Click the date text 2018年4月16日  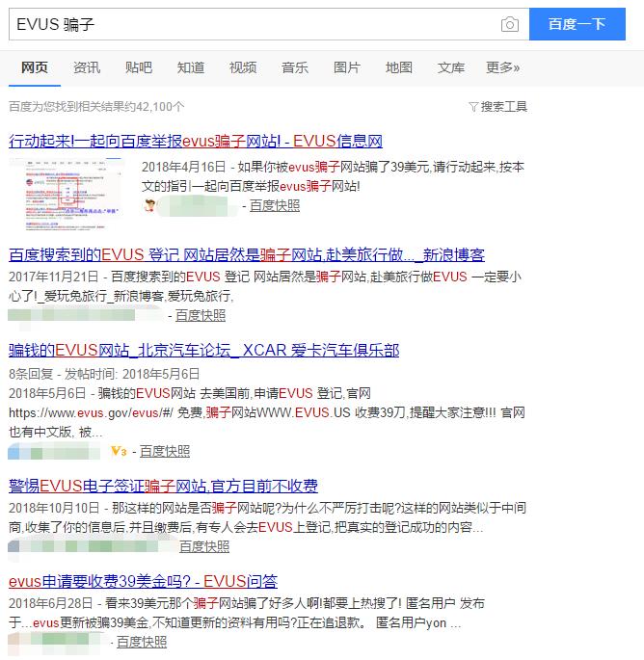pyautogui.click(x=183, y=167)
